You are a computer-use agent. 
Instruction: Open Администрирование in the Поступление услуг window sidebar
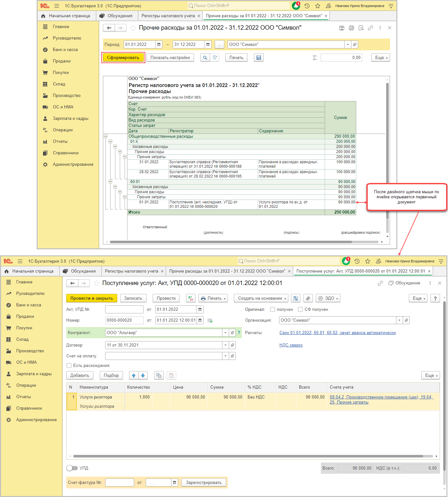tap(36, 420)
